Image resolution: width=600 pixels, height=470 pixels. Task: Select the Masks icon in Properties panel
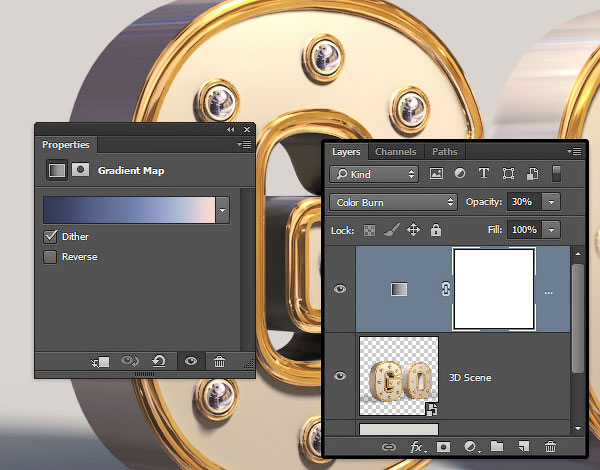click(x=80, y=170)
